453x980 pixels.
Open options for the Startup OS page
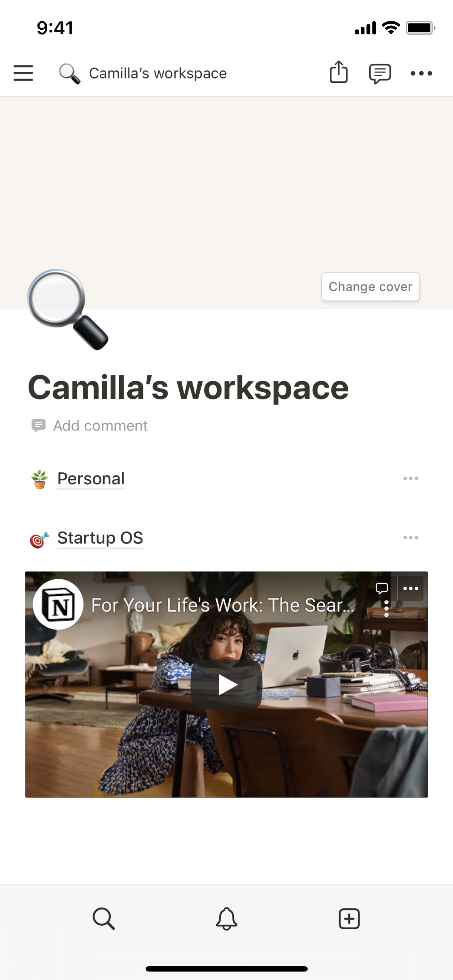tap(411, 537)
